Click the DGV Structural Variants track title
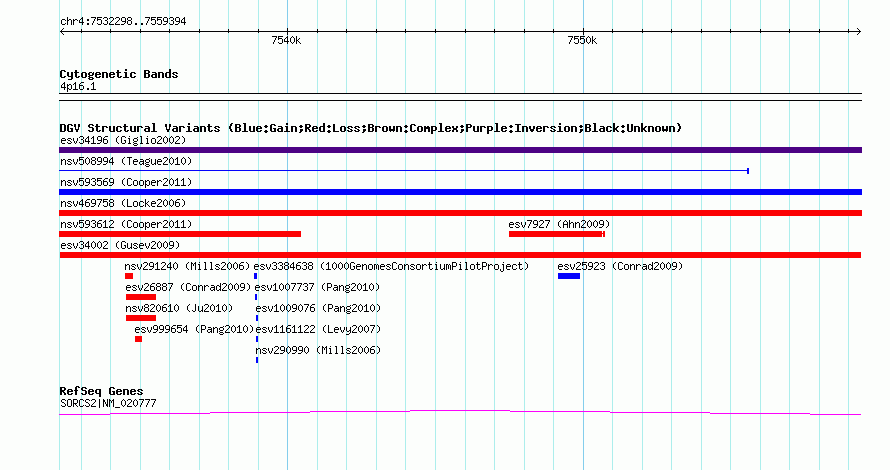Image resolution: width=890 pixels, height=470 pixels. point(371,128)
